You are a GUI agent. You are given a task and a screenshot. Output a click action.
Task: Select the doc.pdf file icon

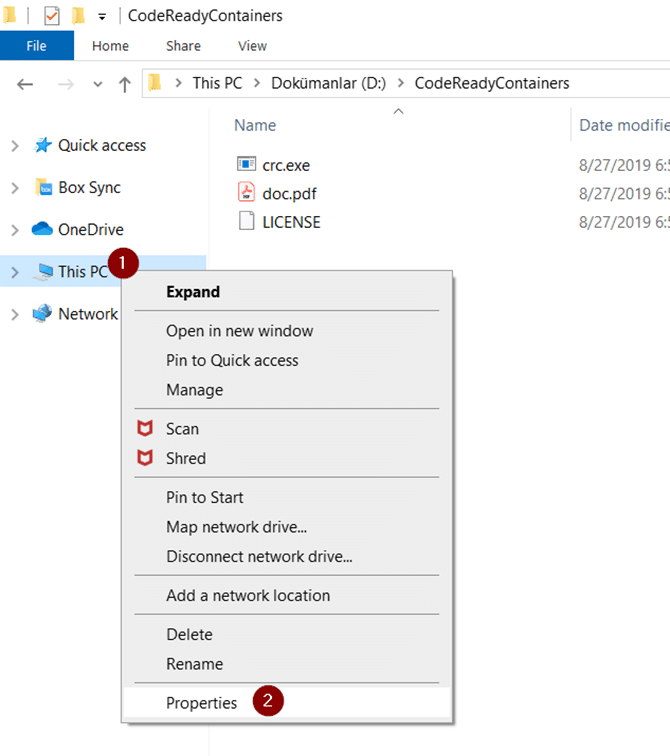(x=246, y=192)
